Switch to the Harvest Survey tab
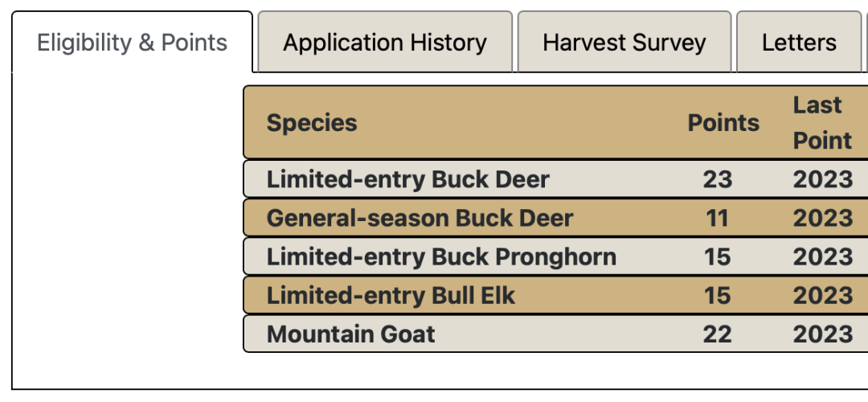868x402 pixels. click(624, 42)
